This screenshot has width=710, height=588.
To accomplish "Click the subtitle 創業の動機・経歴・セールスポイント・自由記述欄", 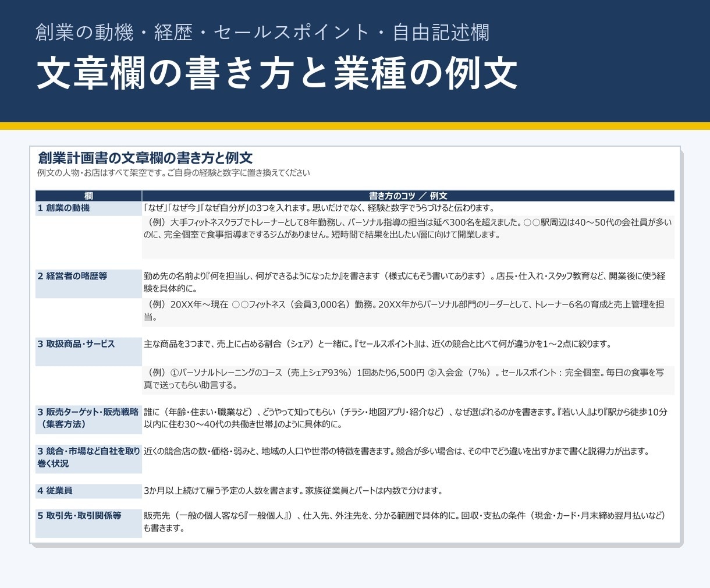I will [262, 32].
